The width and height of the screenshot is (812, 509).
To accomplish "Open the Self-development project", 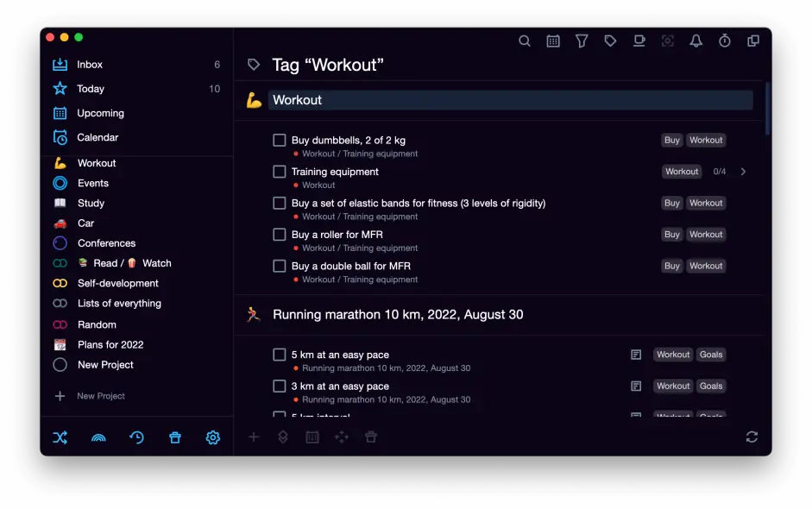I will 117,283.
